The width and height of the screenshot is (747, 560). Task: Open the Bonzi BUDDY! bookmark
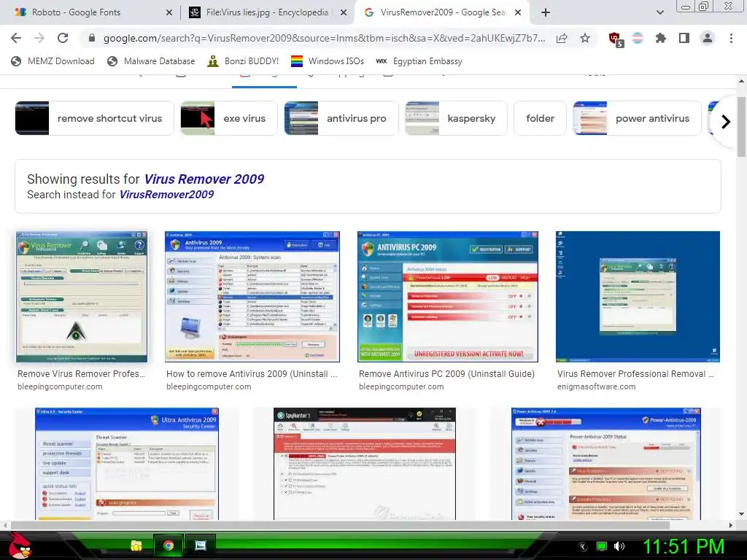click(x=243, y=61)
